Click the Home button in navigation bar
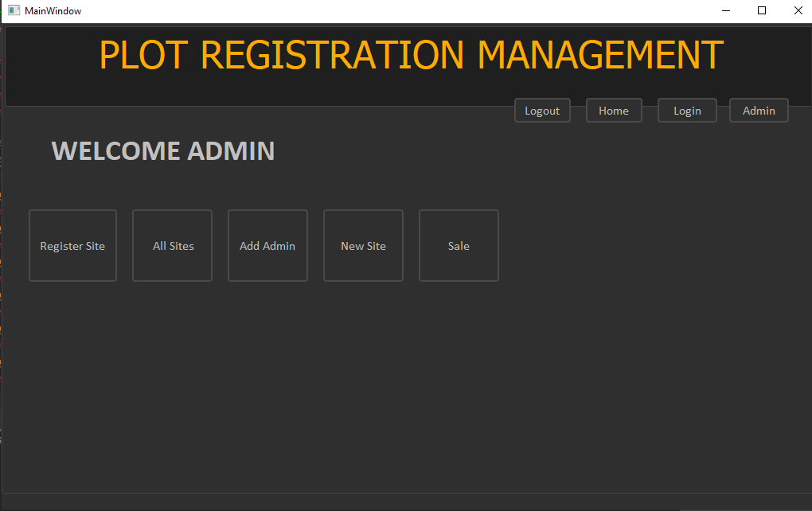The height and width of the screenshot is (511, 812). tap(614, 110)
